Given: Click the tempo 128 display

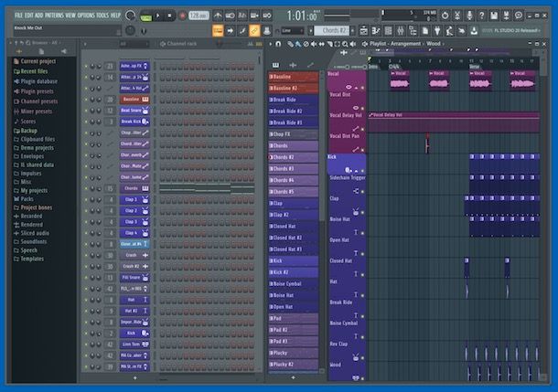Looking at the screenshot, I should coord(199,16).
